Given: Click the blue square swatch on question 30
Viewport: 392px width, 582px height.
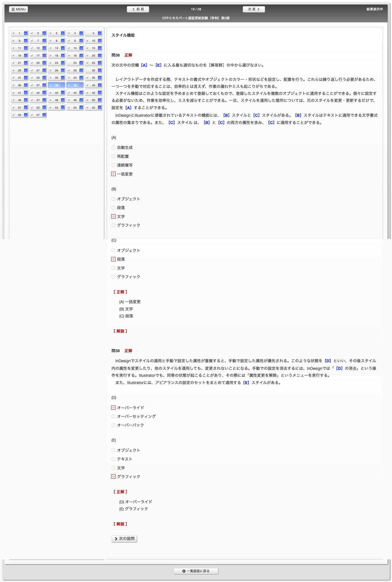Looking at the screenshot, I should 100,70.
